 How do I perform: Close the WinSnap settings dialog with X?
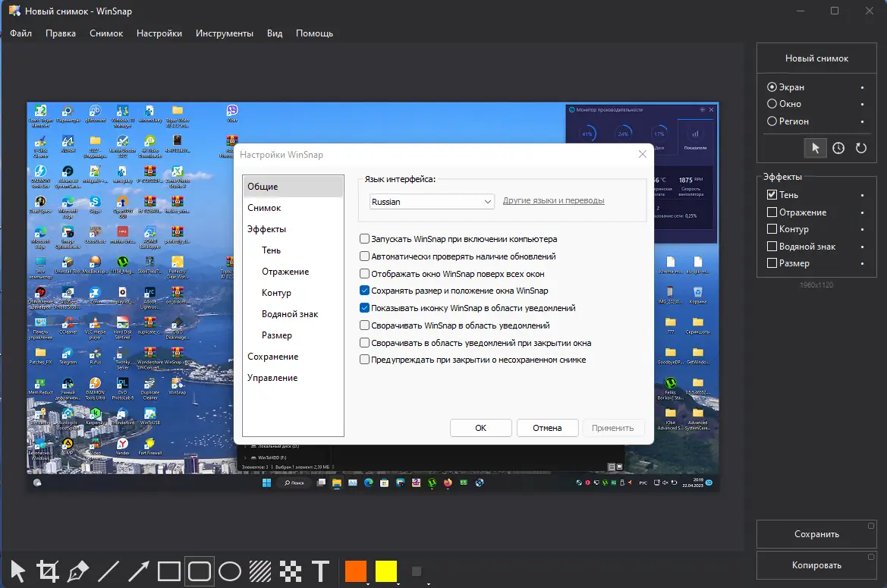(x=642, y=154)
